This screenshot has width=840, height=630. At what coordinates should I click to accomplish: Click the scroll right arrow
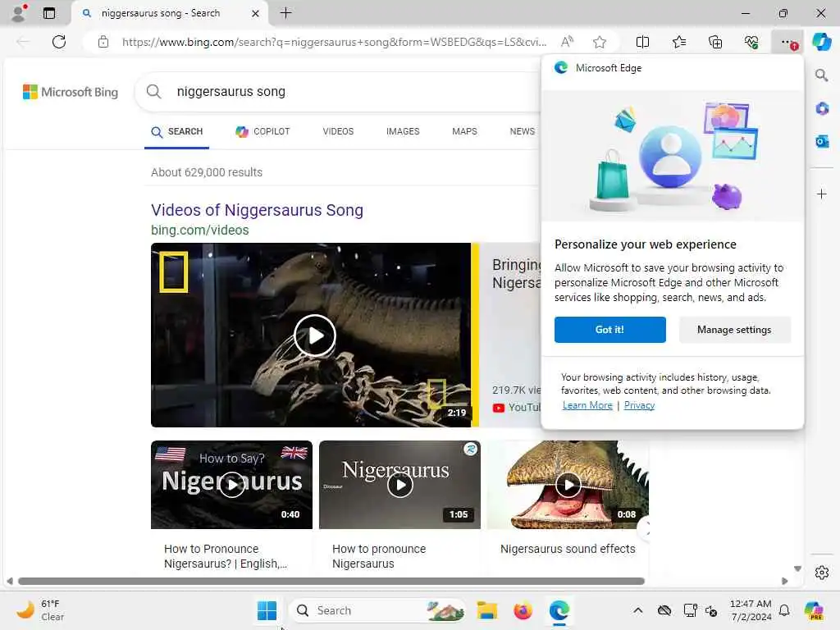point(784,582)
